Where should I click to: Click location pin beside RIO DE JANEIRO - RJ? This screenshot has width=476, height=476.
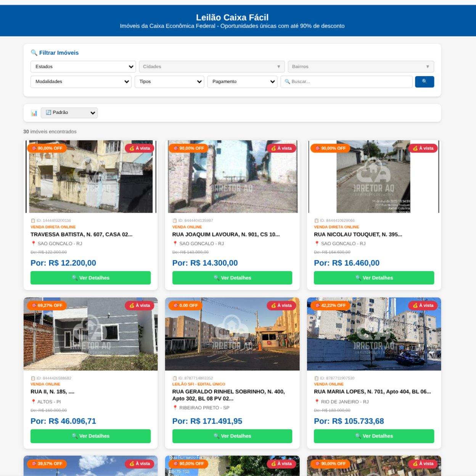[x=317, y=402]
